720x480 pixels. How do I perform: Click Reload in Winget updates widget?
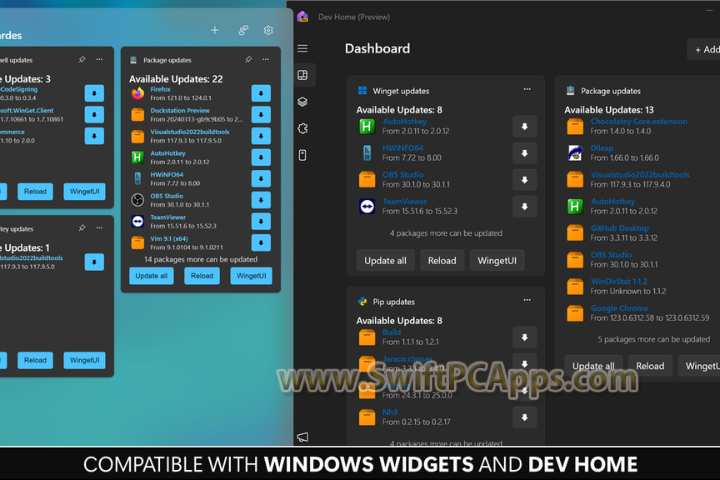coord(442,260)
